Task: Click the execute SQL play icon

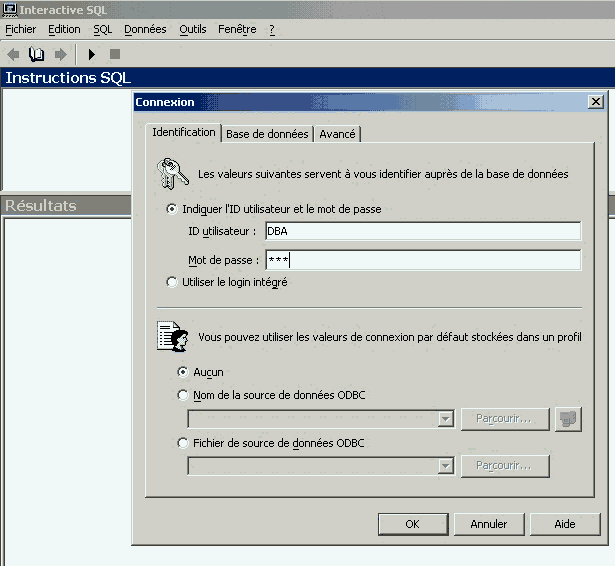Action: (91, 54)
